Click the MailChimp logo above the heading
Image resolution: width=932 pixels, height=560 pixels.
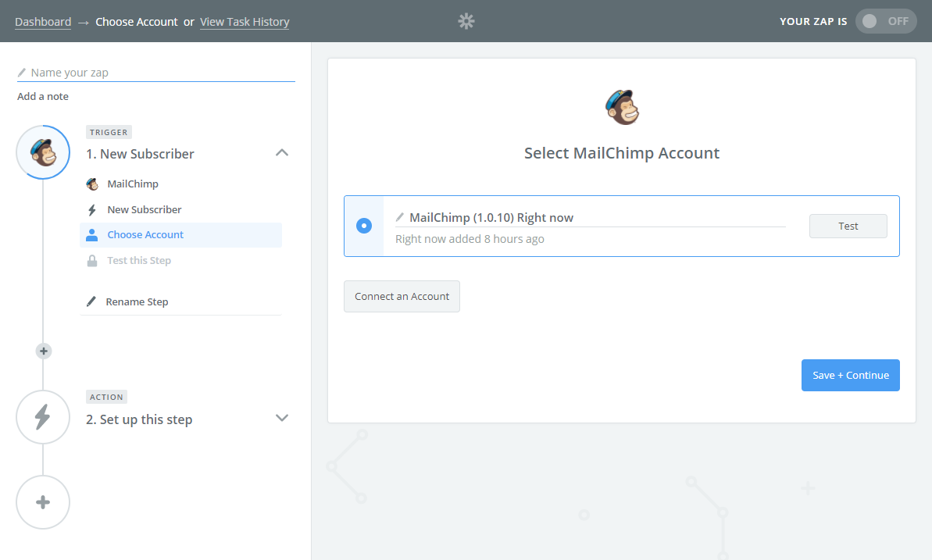tap(622, 107)
